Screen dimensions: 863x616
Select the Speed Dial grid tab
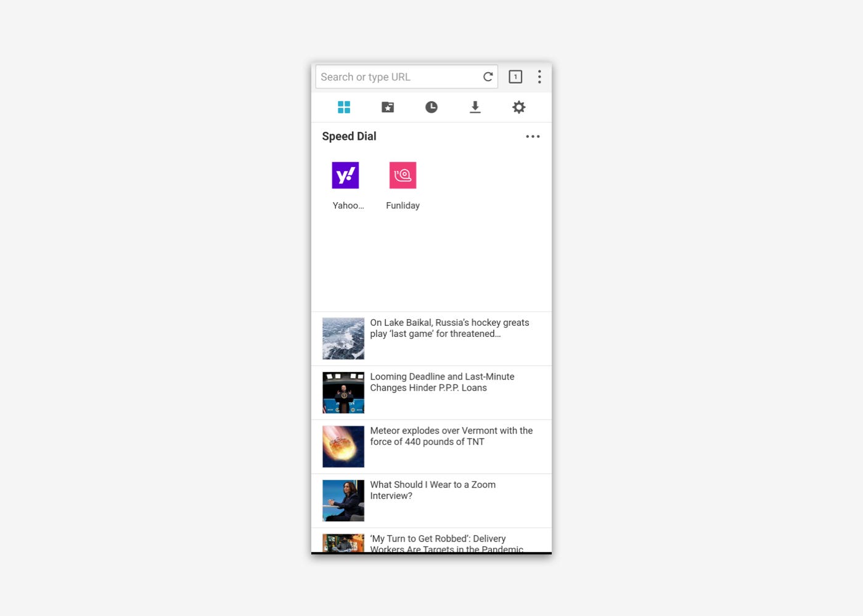[x=344, y=107]
